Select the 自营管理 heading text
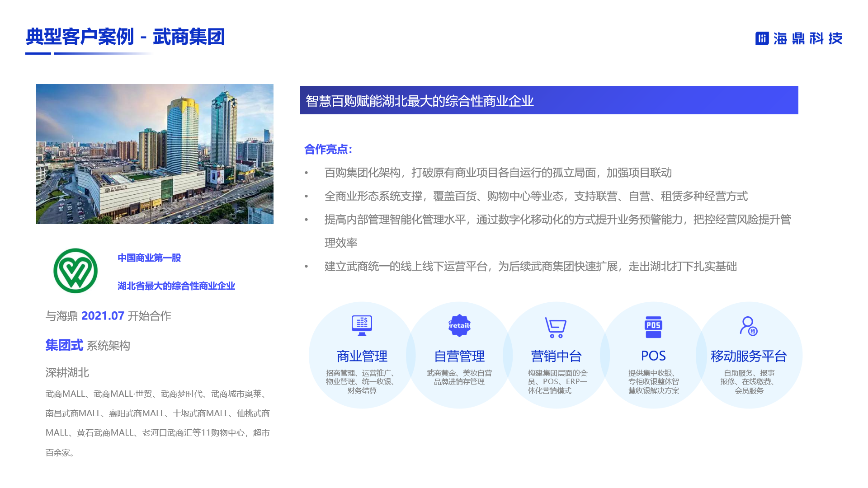The width and height of the screenshot is (868, 488). tap(459, 356)
